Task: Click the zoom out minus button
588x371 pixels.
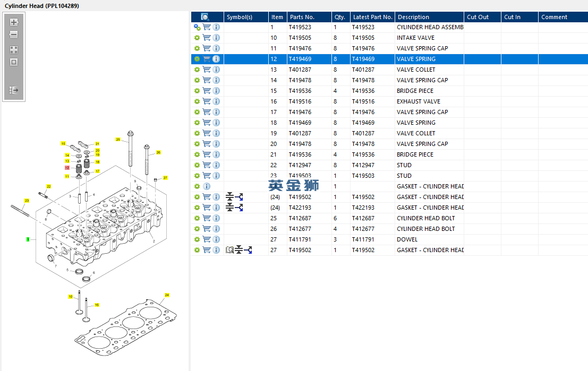Action: click(14, 35)
